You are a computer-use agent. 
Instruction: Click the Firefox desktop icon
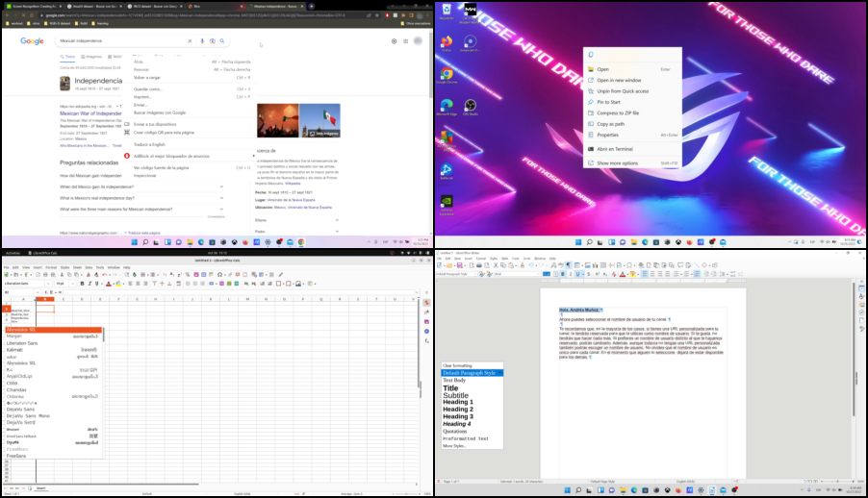pyautogui.click(x=447, y=43)
